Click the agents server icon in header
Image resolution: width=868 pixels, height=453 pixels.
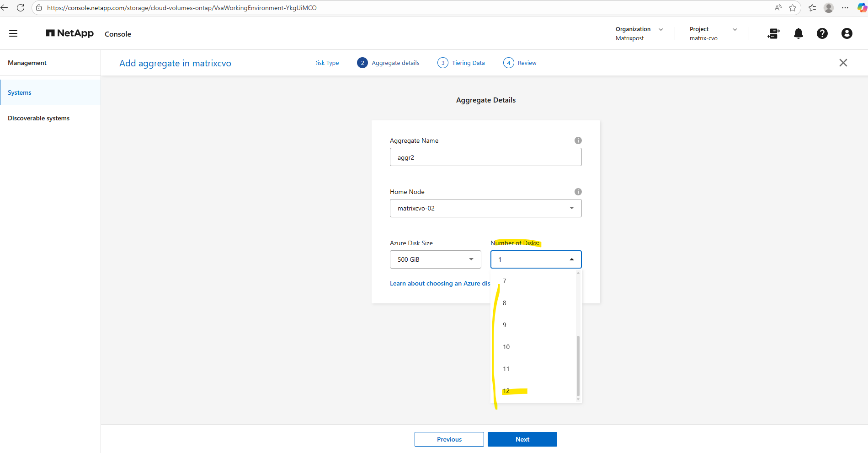tap(773, 33)
